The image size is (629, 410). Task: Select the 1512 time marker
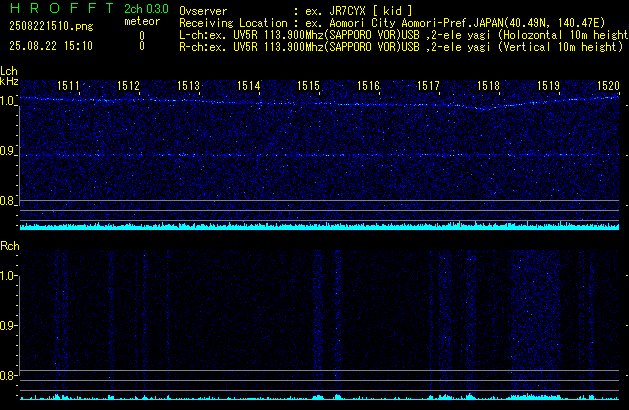coord(128,86)
